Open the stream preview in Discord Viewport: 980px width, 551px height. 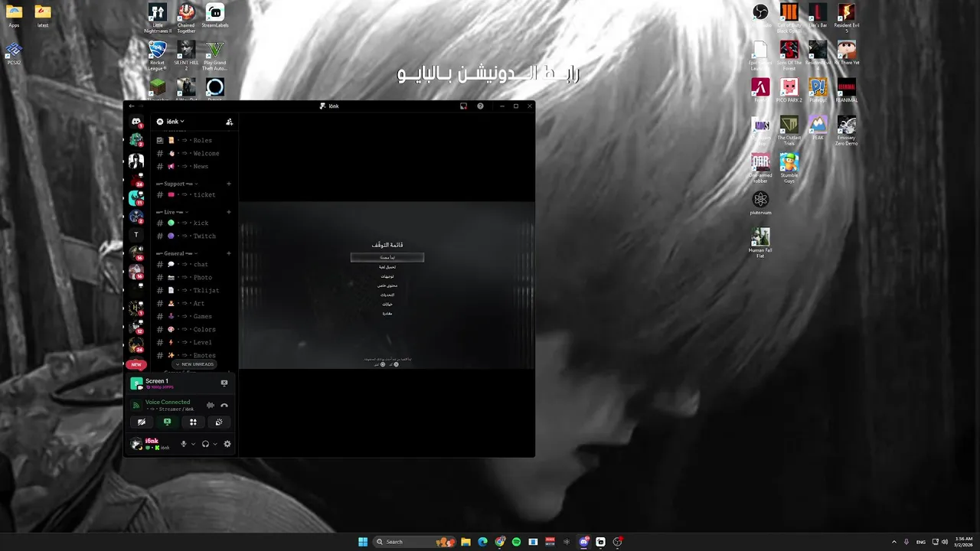(x=387, y=285)
